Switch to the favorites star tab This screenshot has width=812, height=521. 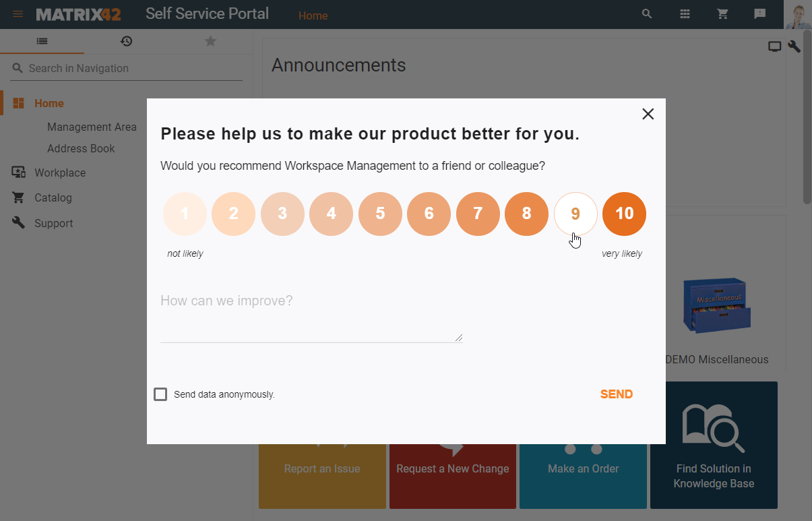210,41
